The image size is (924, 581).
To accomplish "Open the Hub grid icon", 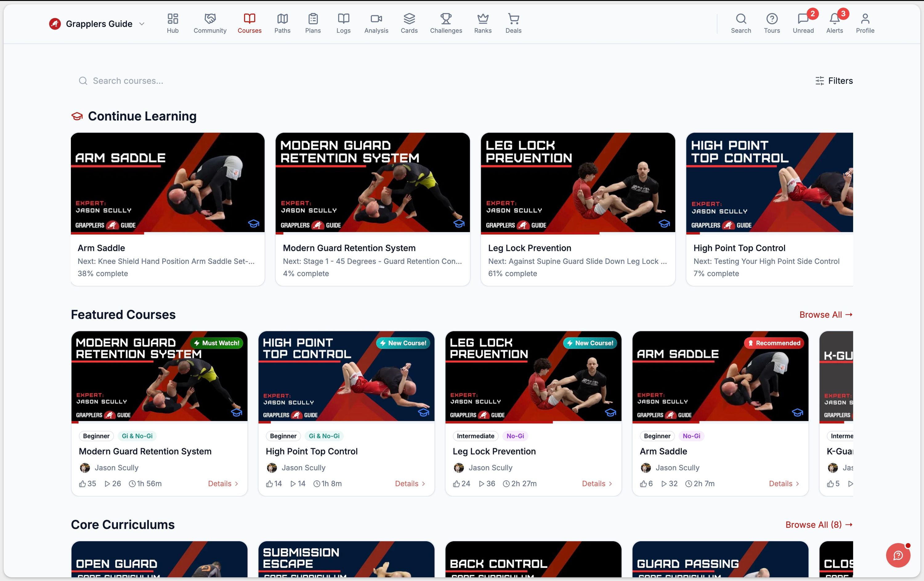I will (x=173, y=18).
